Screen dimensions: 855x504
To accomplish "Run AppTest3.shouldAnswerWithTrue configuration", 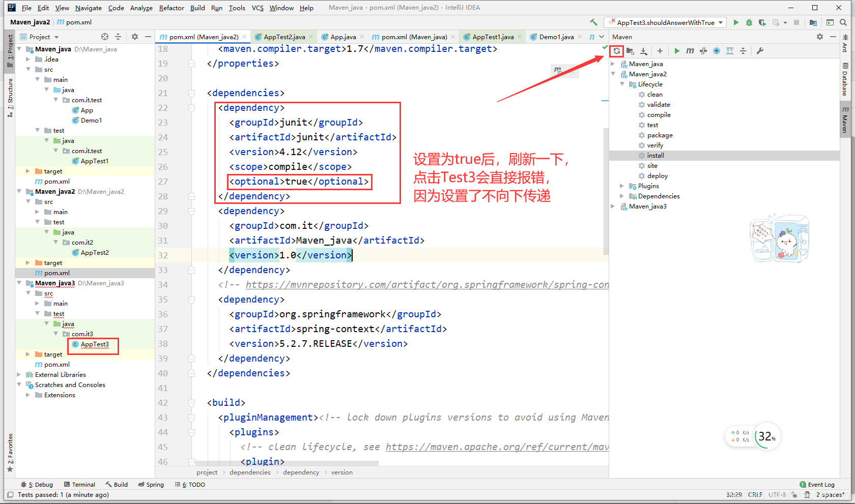I will click(736, 22).
